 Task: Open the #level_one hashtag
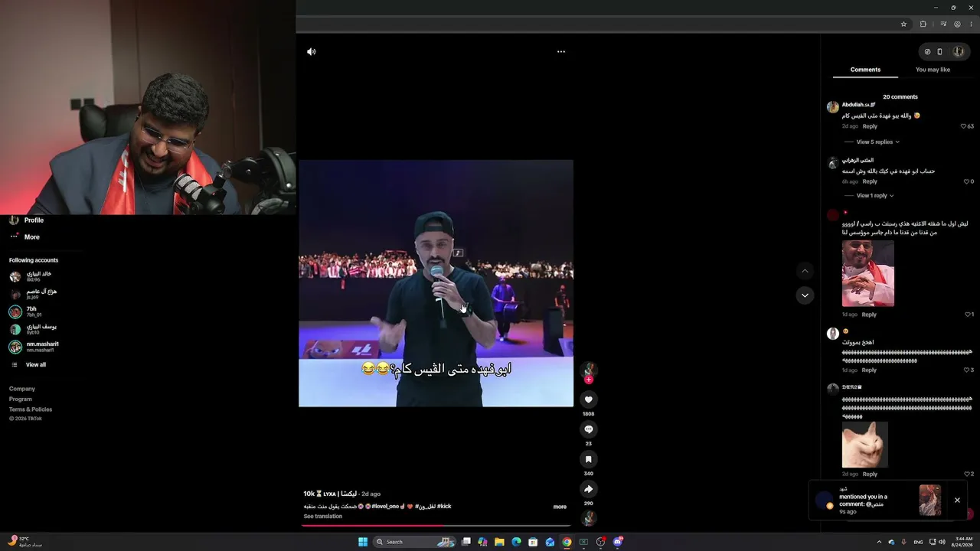click(385, 507)
